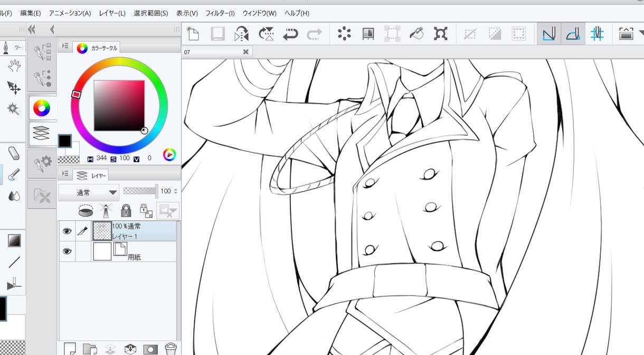644x355 pixels.
Task: Select the Blend water drop tool
Action: point(14,196)
